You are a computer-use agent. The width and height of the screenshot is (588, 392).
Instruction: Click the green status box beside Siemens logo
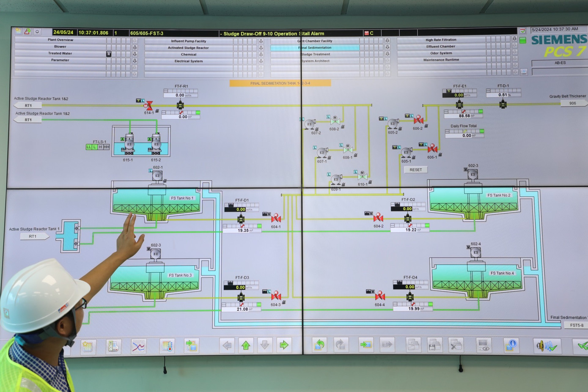pos(523,41)
